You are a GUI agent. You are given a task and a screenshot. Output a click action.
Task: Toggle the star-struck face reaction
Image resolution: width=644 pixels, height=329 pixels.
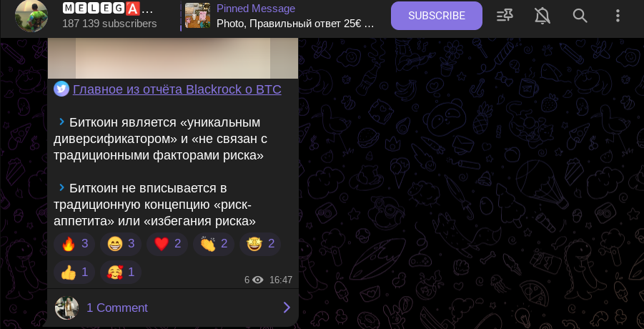pyautogui.click(x=260, y=244)
